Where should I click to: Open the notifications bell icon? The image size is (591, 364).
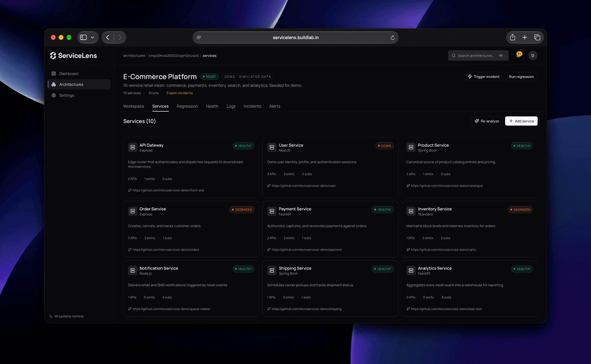[519, 55]
